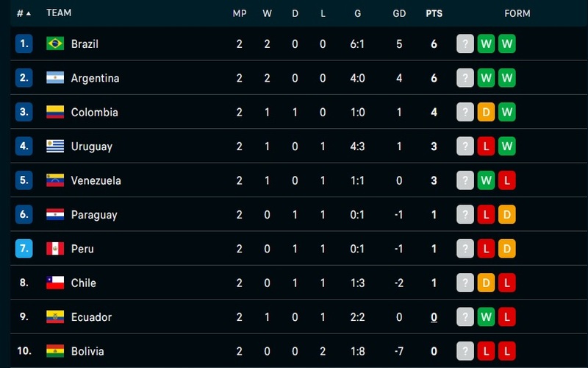Click the Chile flag icon
Viewport: 588px width, 368px height.
point(55,283)
